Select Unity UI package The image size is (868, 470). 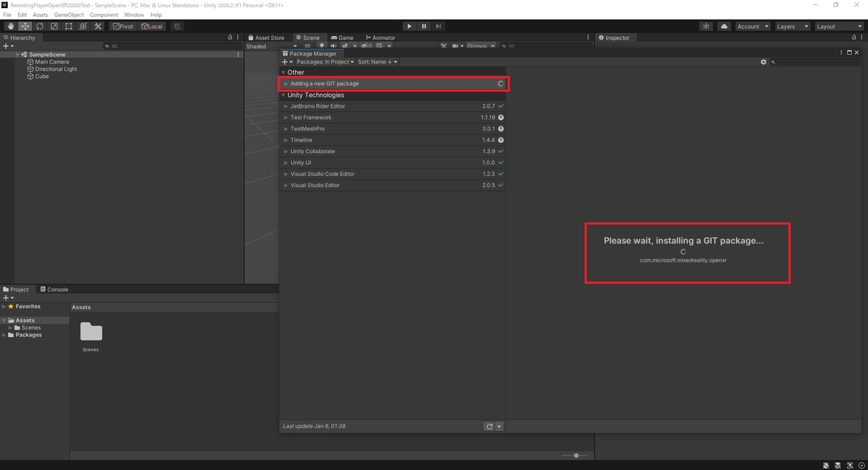point(393,163)
